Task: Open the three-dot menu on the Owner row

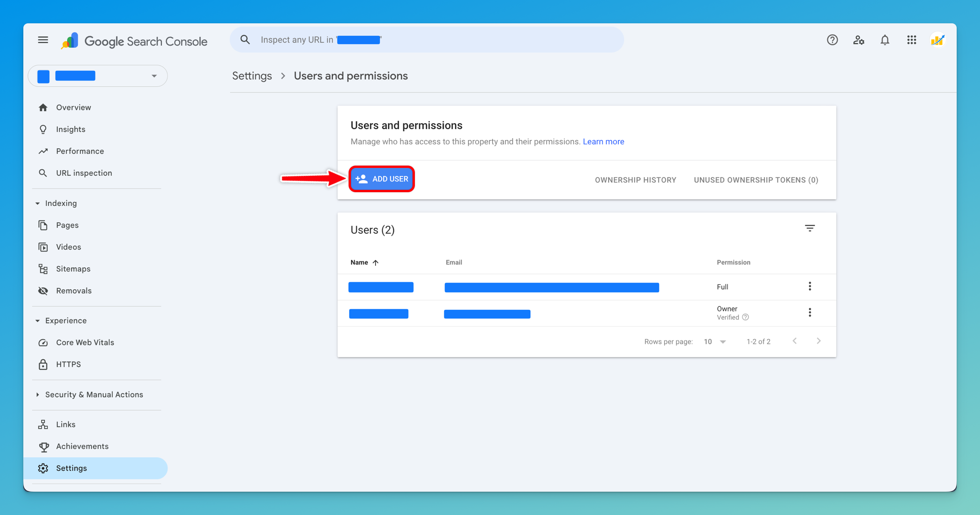Action: [x=810, y=313]
